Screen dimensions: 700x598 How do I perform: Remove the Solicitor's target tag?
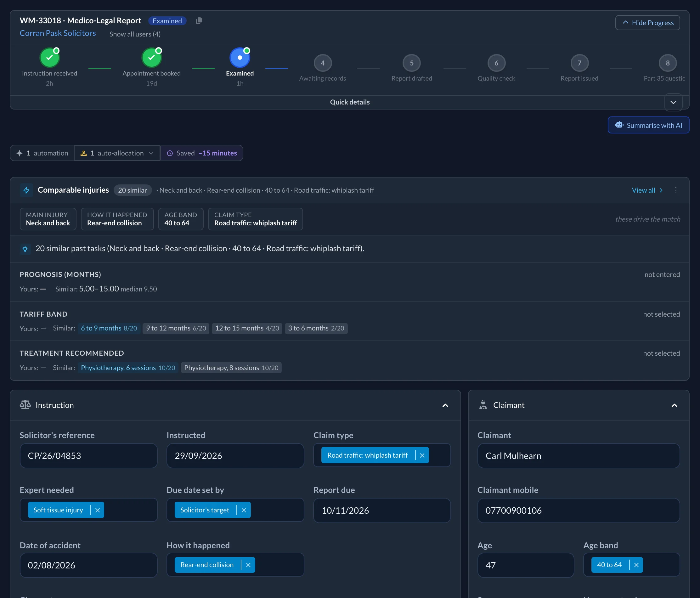point(244,510)
